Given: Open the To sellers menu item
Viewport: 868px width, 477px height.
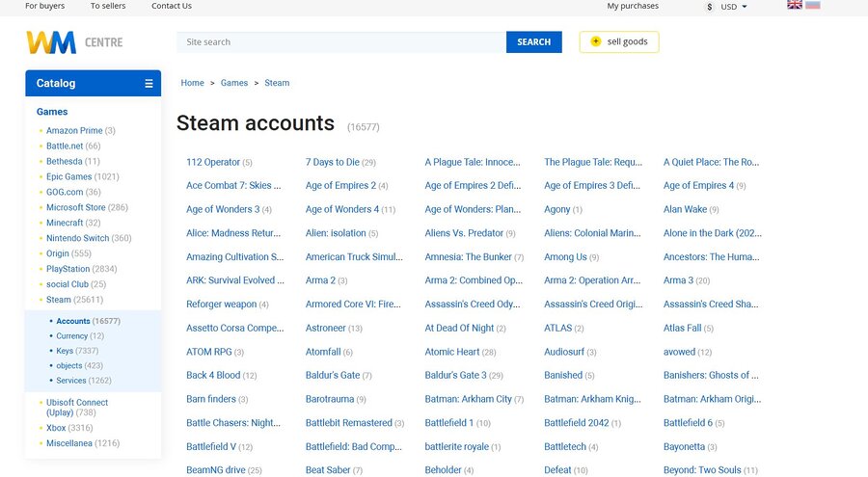Looking at the screenshot, I should 108,6.
